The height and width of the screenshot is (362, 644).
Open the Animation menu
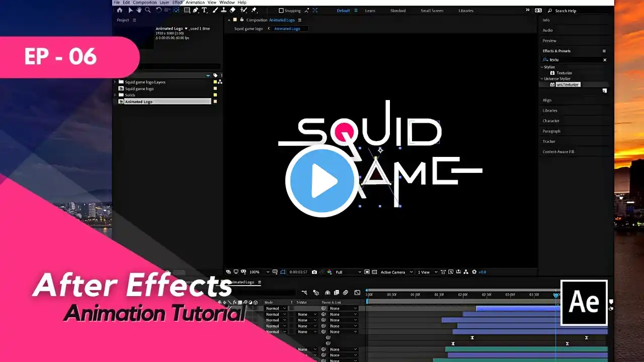pos(195,3)
